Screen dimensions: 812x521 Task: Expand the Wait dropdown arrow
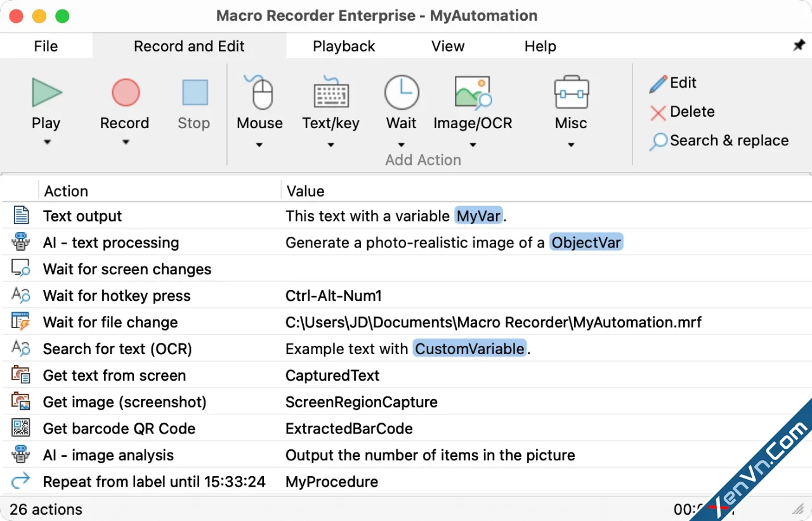(402, 145)
